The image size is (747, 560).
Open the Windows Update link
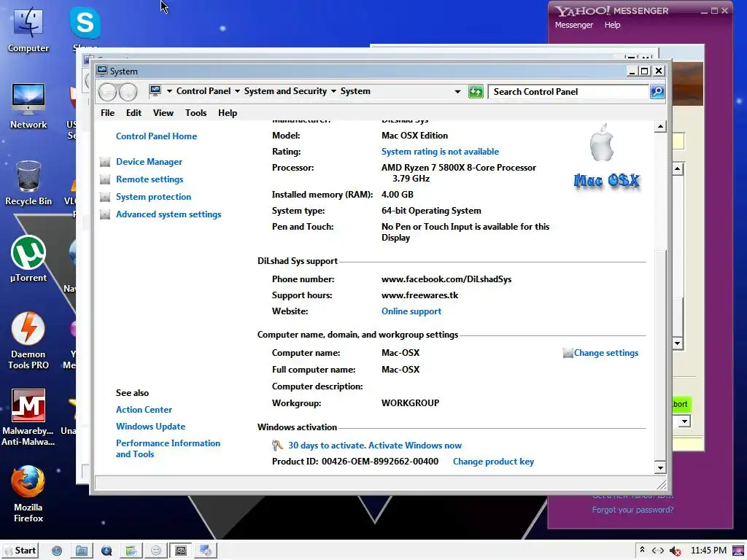click(150, 426)
